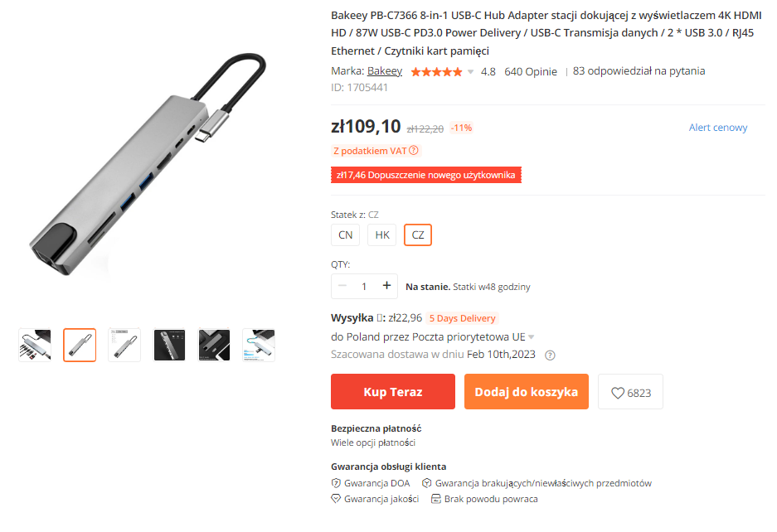Select the CN ship-from option
Screen dimensions: 777x532
click(346, 235)
